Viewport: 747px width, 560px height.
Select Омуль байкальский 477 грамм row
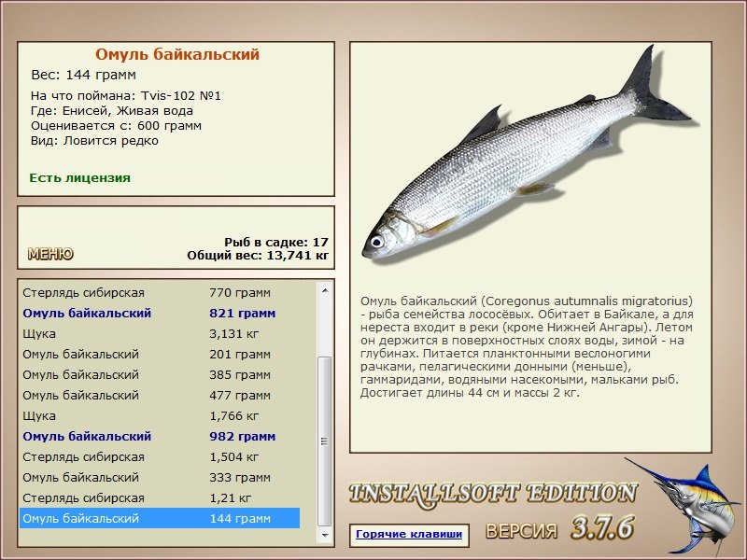coord(160,395)
